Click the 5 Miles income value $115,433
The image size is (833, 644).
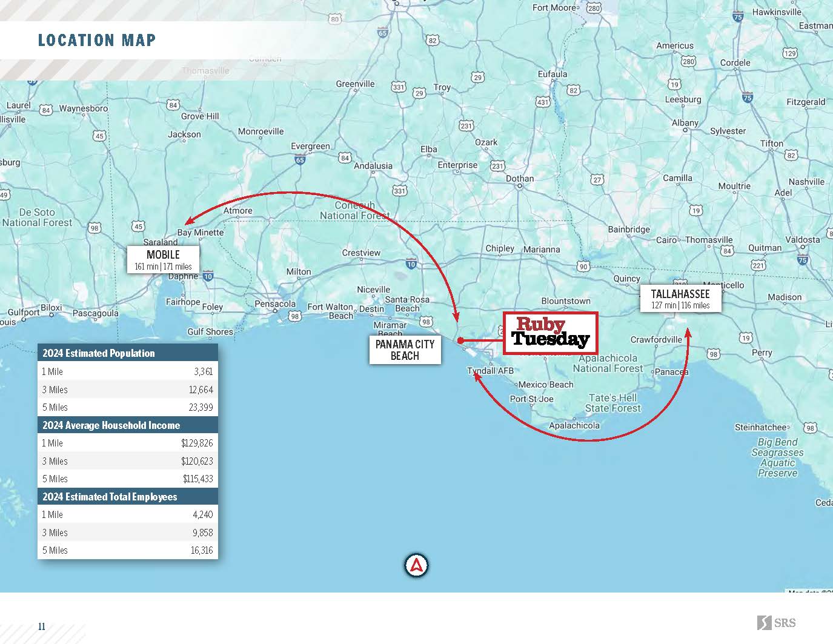click(198, 479)
